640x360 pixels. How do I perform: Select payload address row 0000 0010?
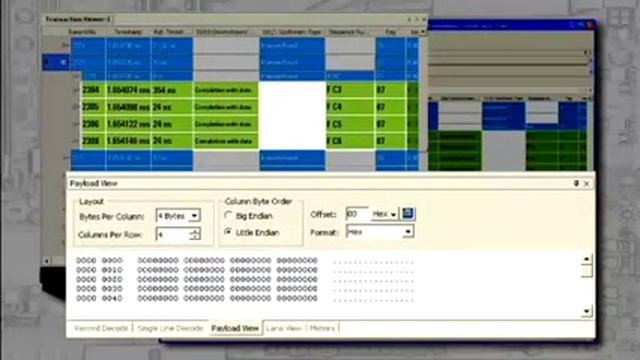[99, 270]
